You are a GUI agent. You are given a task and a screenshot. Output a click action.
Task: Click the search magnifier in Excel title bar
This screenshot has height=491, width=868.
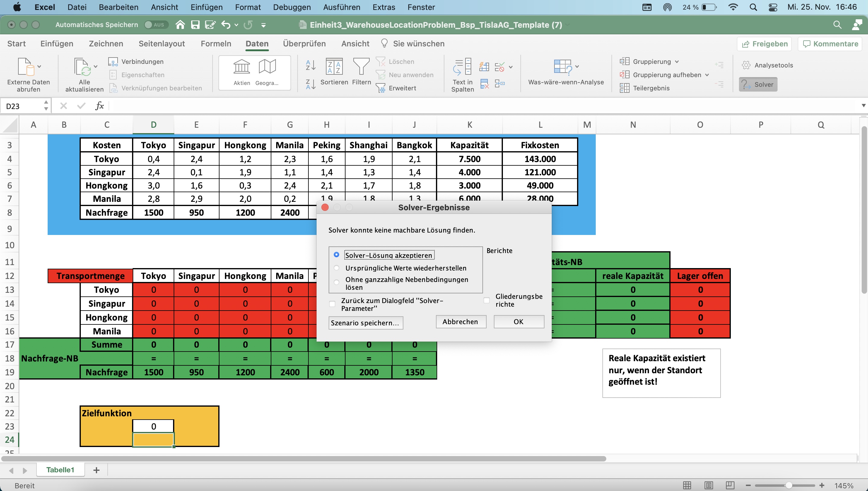tap(837, 25)
